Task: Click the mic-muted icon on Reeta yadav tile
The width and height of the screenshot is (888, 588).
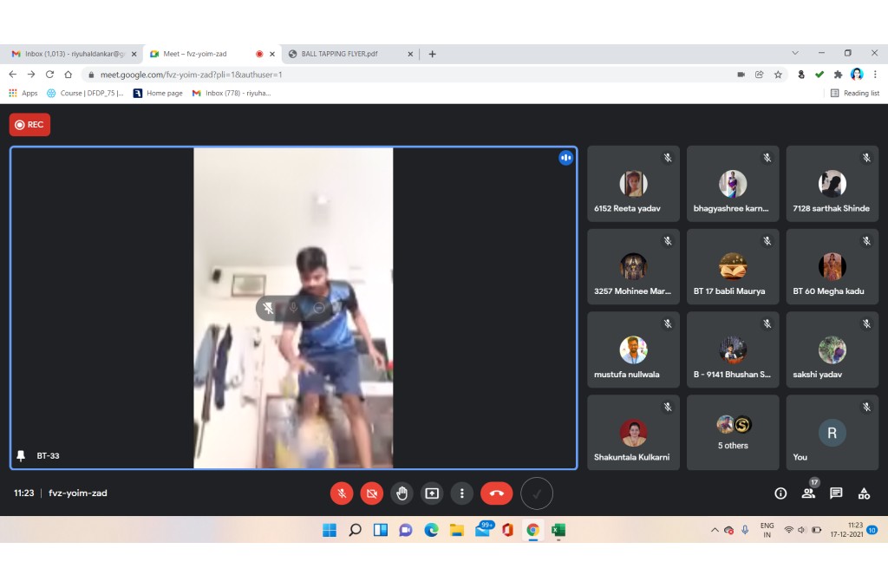Action: click(668, 158)
